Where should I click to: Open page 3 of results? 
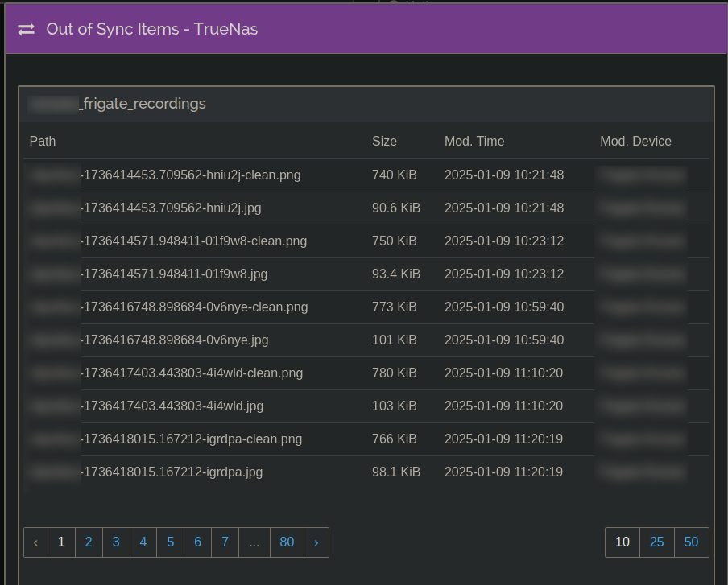[x=116, y=542]
